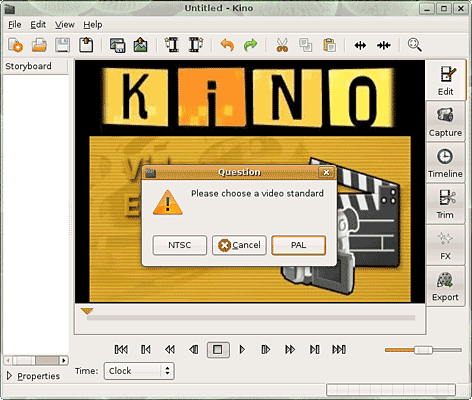Click the fast forward button
This screenshot has height=400, width=472.
[x=290, y=349]
